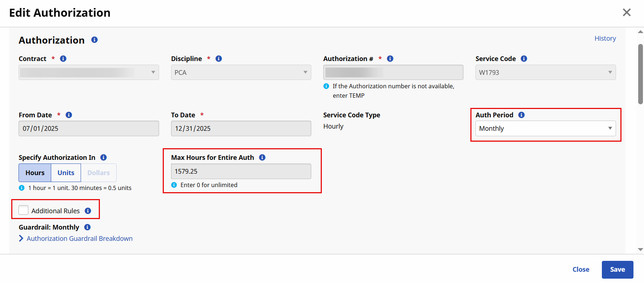Screen dimensions: 644x283
Task: Click the Guardrail: Monthly info icon
Action: tap(87, 227)
